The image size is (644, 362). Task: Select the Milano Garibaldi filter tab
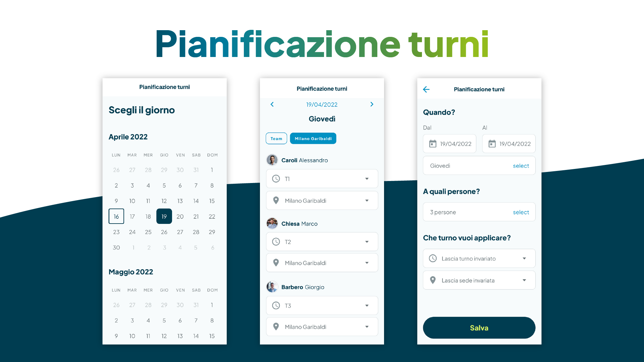(x=313, y=138)
